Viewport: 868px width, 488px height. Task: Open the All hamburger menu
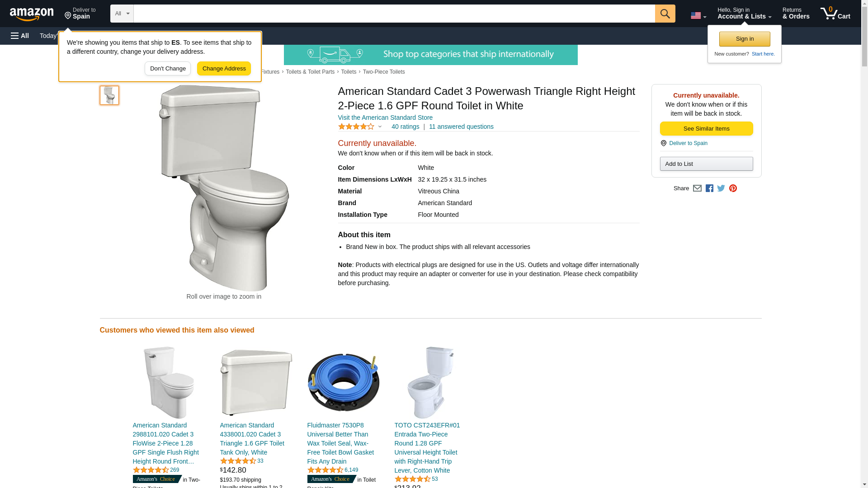coord(20,36)
